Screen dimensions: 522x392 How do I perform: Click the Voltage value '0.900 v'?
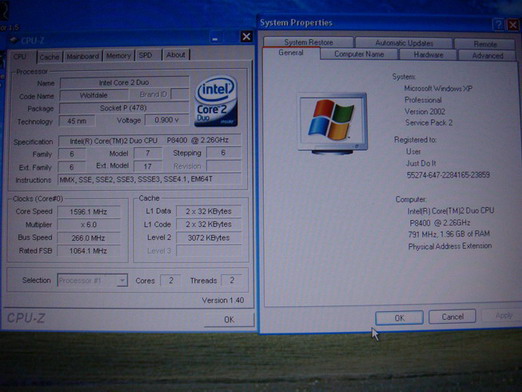pyautogui.click(x=167, y=120)
